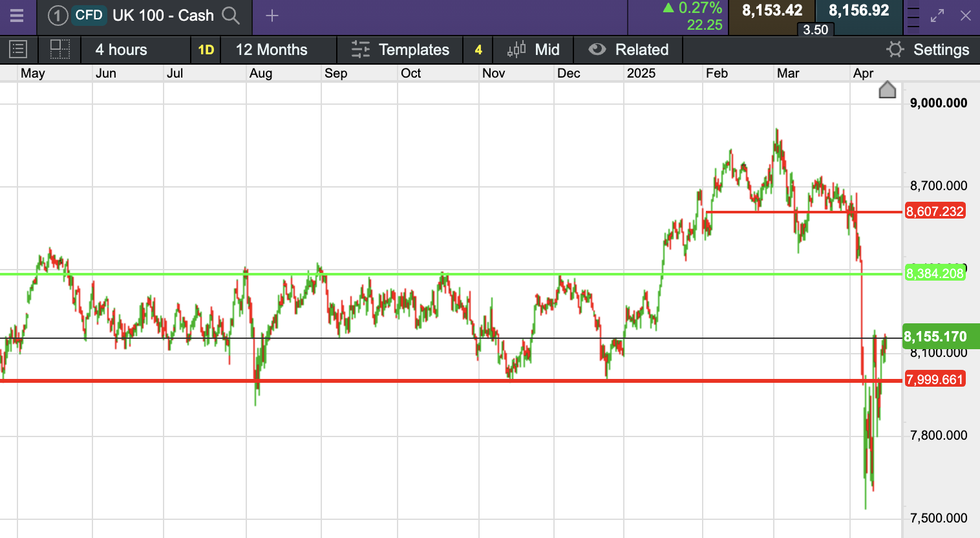Open the chart layout grid icon
The width and height of the screenshot is (980, 538).
60,50
